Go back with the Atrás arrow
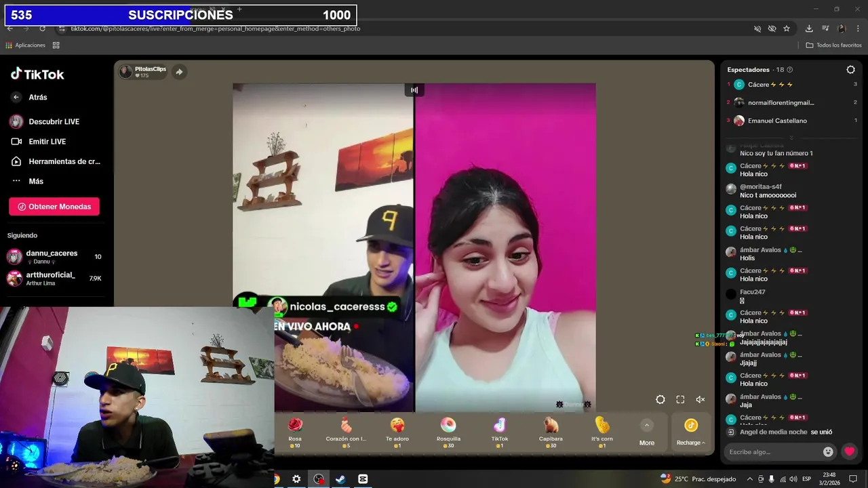The image size is (868, 488). (16, 97)
